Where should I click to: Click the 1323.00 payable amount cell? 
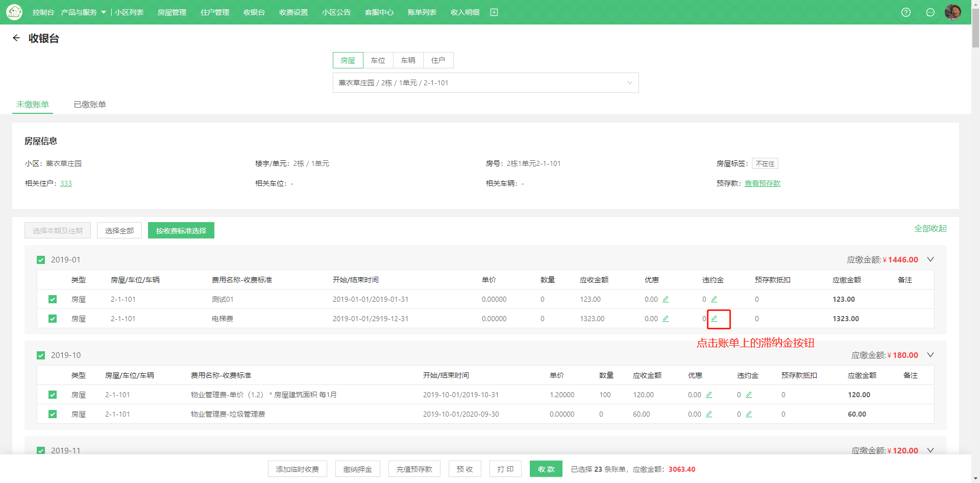846,319
